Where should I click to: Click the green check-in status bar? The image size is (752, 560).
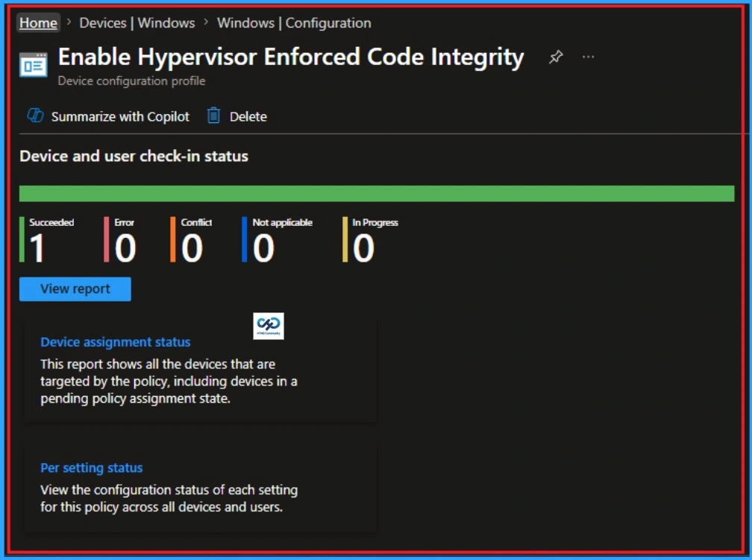(377, 194)
